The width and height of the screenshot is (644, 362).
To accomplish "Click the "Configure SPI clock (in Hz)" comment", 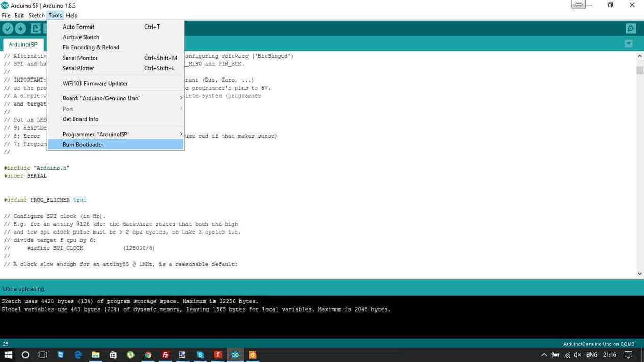I will (x=55, y=216).
